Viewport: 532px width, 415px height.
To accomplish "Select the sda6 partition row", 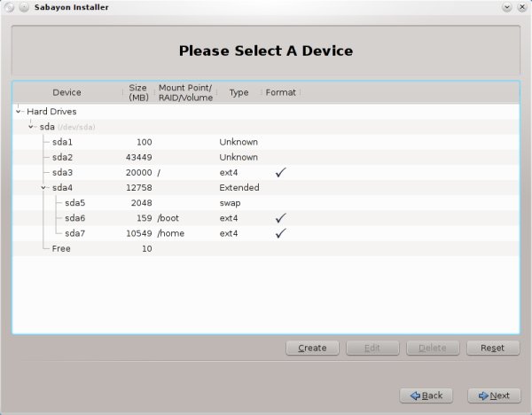I will [x=266, y=218].
